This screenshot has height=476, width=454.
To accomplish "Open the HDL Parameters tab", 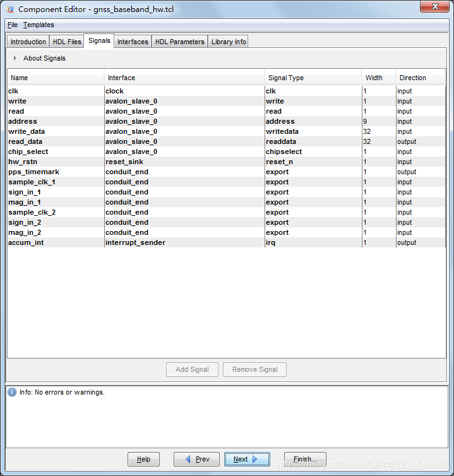I will [180, 42].
